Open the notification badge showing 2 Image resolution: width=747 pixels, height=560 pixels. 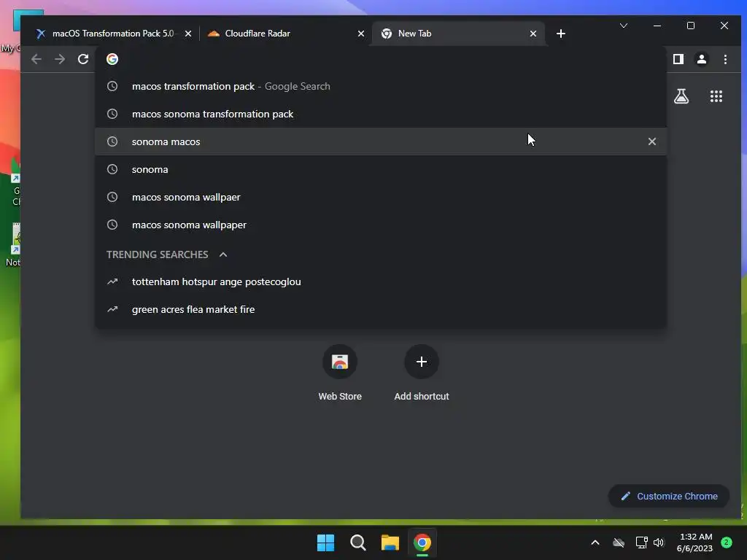[x=727, y=542]
